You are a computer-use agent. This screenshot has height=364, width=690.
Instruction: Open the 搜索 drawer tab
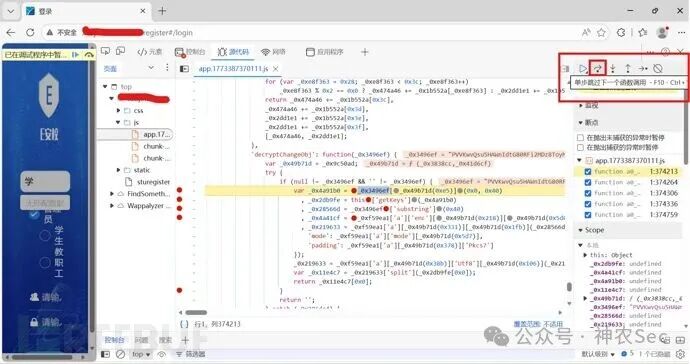tap(165, 340)
